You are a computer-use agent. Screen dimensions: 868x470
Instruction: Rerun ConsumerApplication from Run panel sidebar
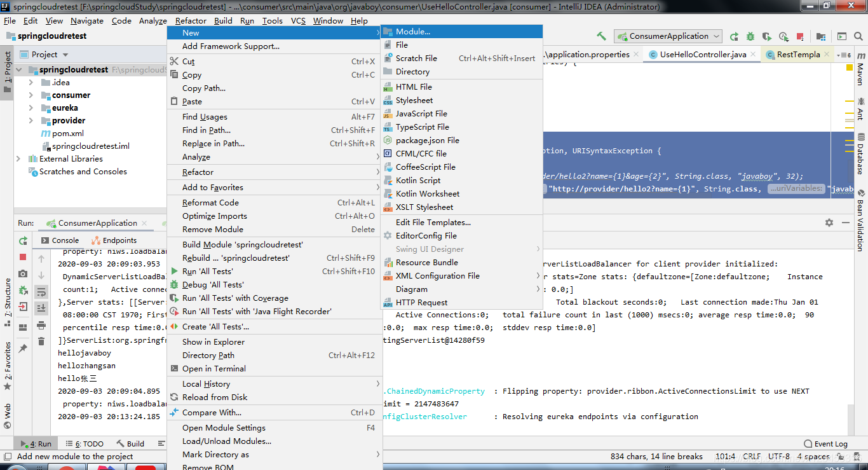[23, 240]
